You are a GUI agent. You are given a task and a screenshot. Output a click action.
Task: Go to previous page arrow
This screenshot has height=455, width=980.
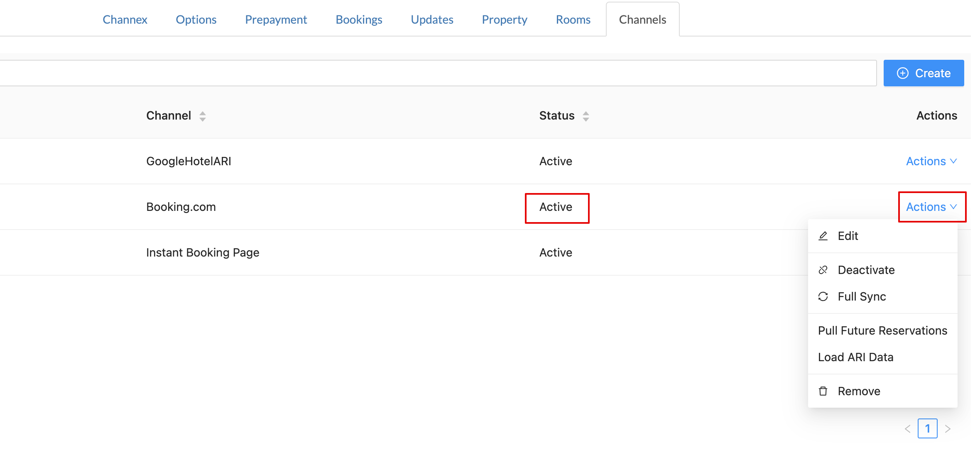point(908,428)
